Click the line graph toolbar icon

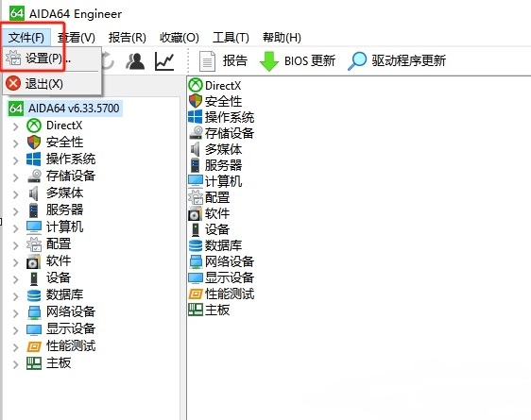tap(164, 61)
